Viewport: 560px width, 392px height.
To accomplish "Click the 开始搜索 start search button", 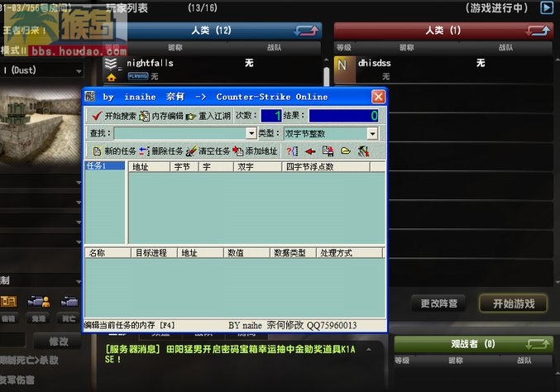I will pyautogui.click(x=113, y=116).
